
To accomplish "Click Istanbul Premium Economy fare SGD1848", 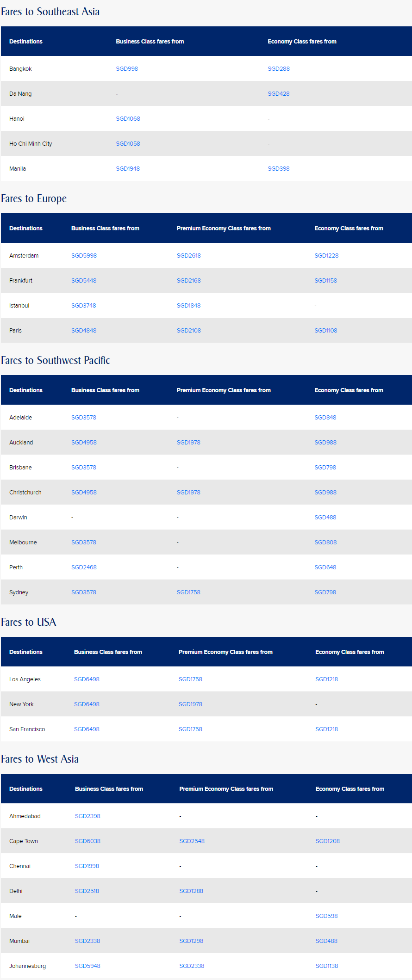I will tap(189, 306).
